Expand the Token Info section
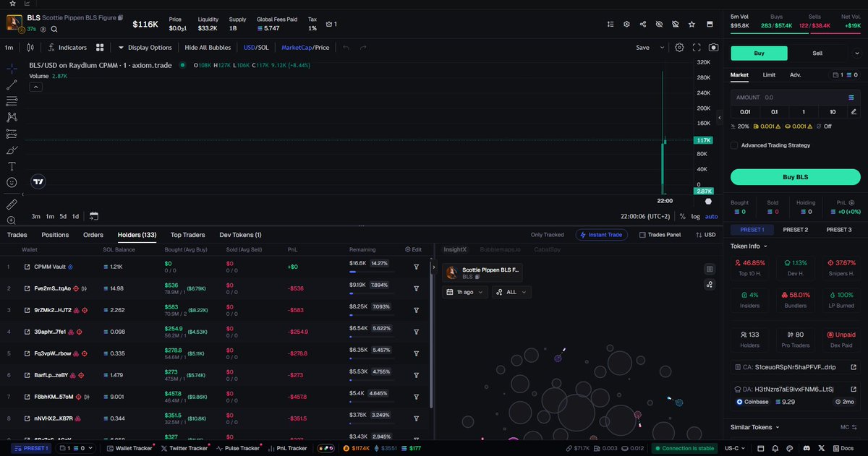Image resolution: width=868 pixels, height=456 pixels. [749, 246]
